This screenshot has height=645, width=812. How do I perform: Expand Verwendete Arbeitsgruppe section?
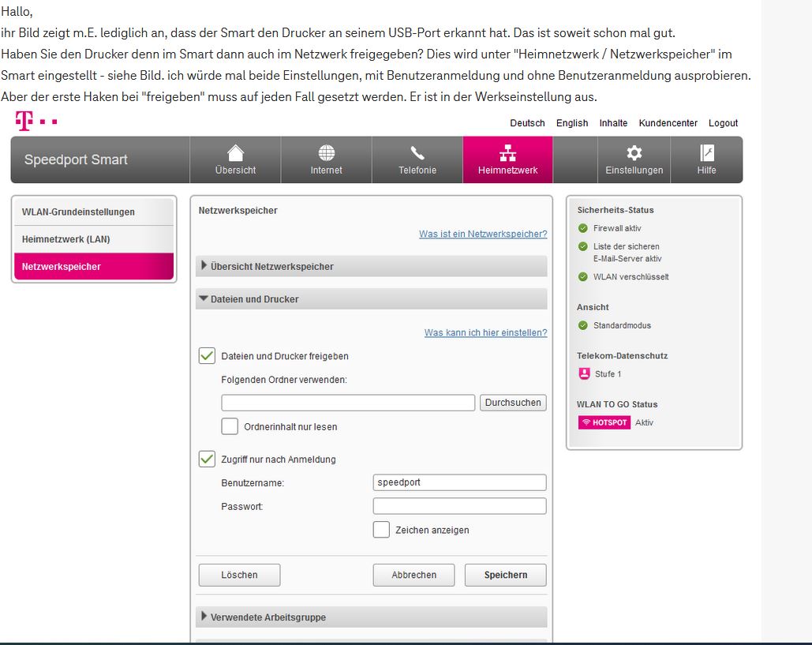pyautogui.click(x=372, y=617)
